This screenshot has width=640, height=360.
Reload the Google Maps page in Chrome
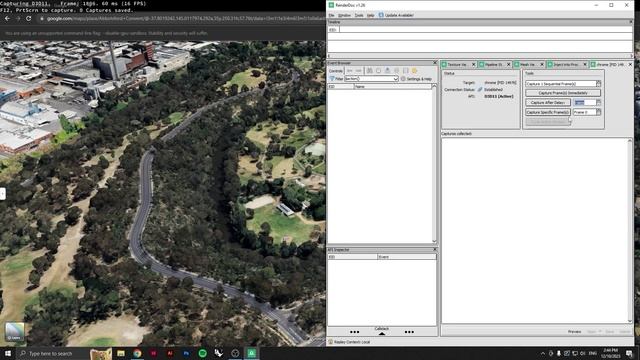[x=29, y=18]
